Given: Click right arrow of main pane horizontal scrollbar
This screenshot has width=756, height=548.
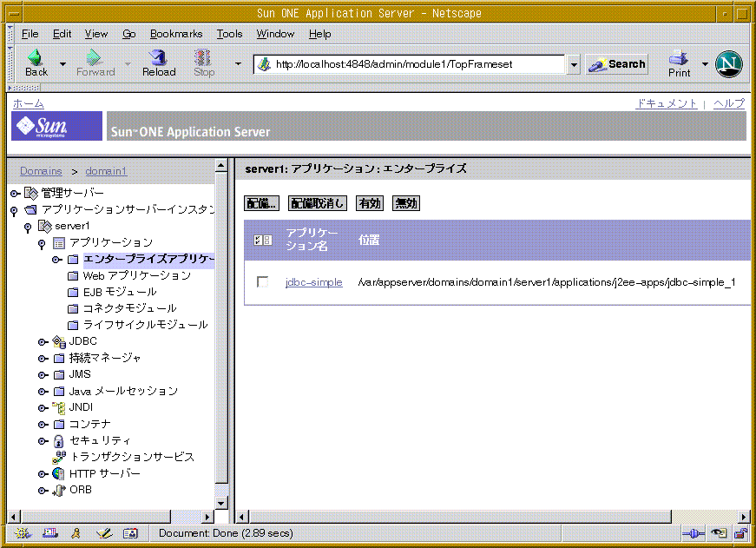Looking at the screenshot, I should pyautogui.click(x=744, y=517).
